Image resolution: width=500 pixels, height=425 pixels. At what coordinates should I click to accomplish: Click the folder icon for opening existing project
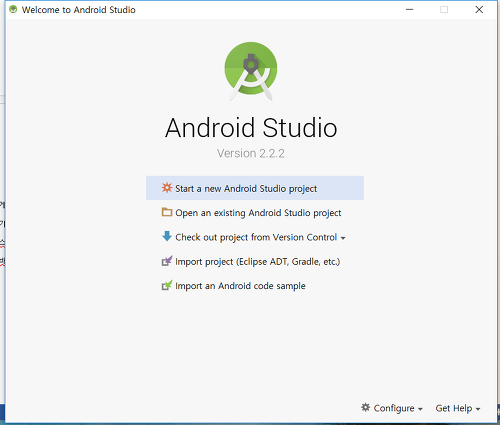click(167, 212)
